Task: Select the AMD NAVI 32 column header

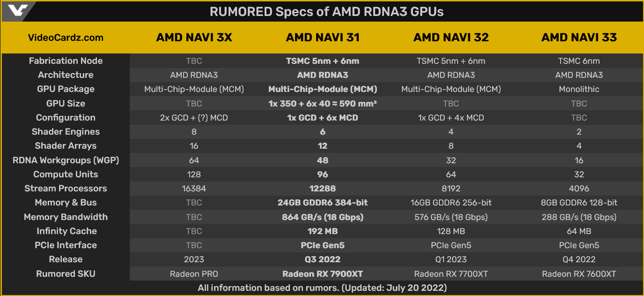Action: [x=451, y=38]
